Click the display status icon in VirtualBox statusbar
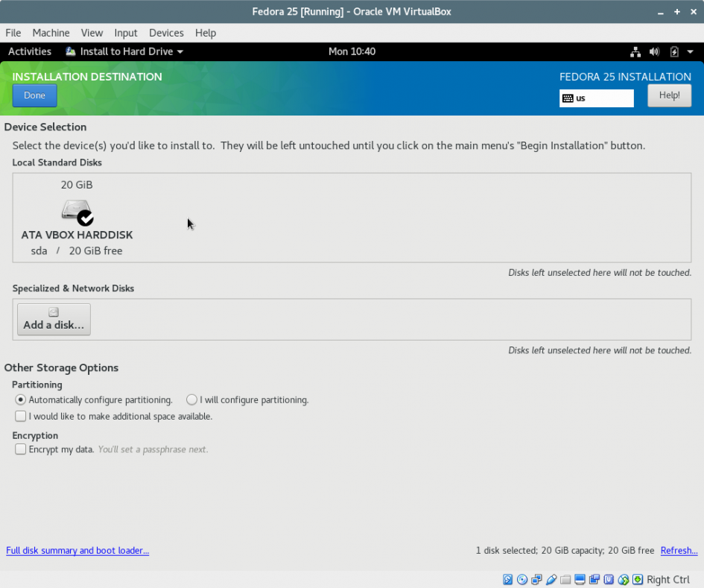The height and width of the screenshot is (588, 704). point(580,579)
